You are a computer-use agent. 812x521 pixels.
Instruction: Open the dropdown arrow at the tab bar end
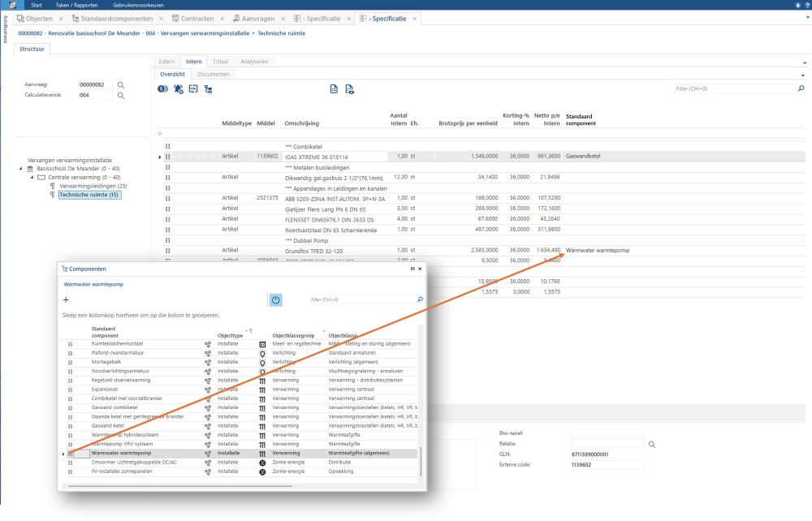click(x=807, y=18)
